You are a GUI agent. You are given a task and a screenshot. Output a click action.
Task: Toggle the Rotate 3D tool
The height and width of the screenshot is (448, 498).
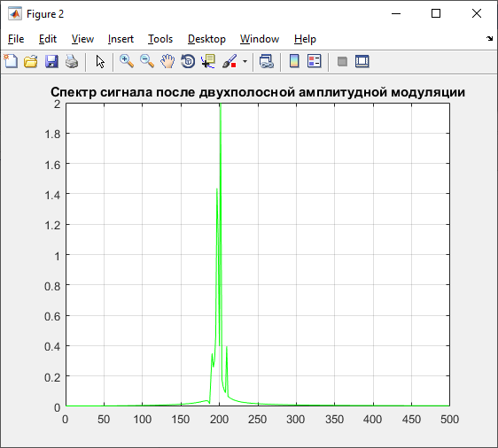tap(188, 61)
